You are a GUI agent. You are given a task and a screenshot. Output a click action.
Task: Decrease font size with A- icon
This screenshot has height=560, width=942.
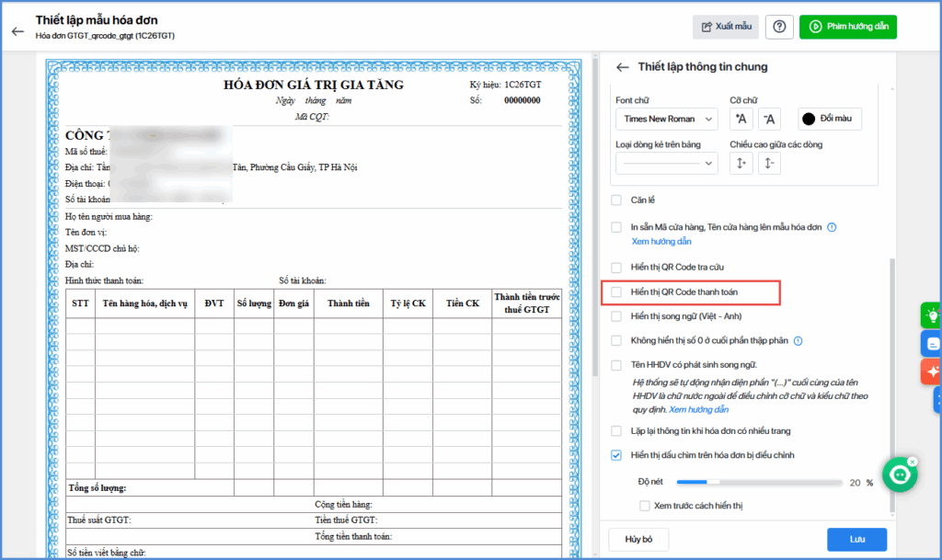click(x=769, y=119)
